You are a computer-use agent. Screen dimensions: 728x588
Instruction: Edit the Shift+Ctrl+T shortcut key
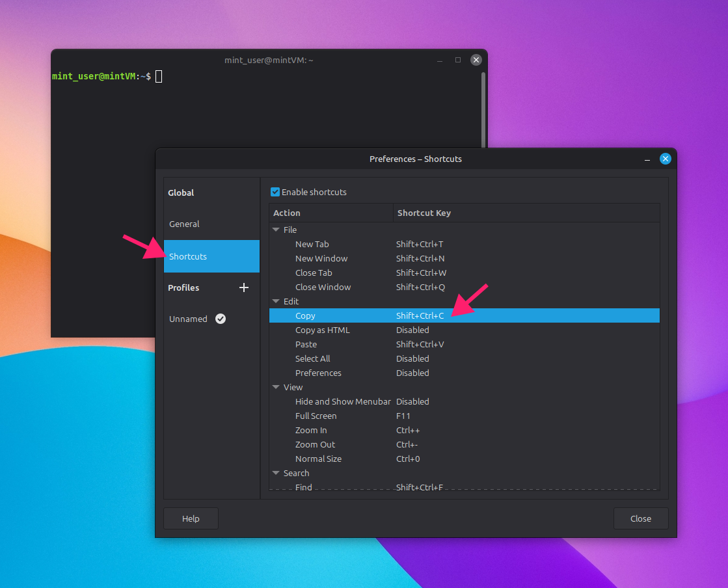coord(420,244)
